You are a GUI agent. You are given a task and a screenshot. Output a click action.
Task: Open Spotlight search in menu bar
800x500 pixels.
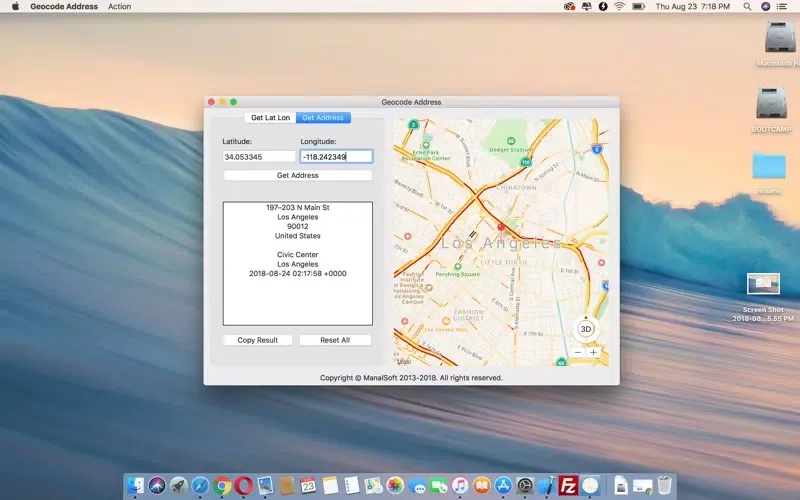pos(745,6)
